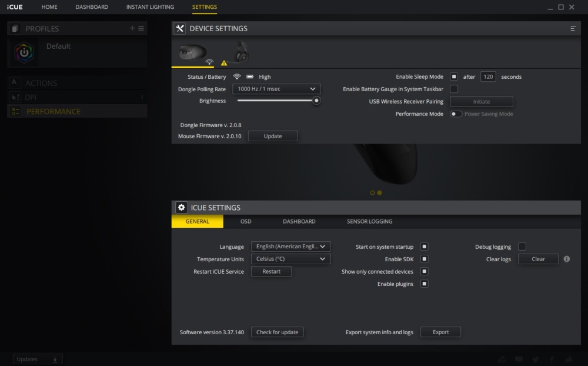Click the Updates button at bottom left
Screen dimensions: 588x366
click(x=38, y=360)
